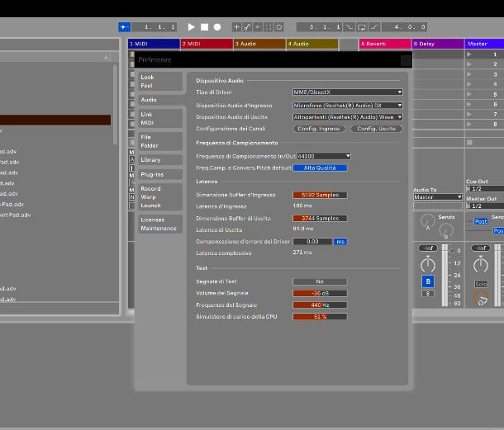Screen dimensions: 504x430
Task: Select the A Reverb return track header
Action: click(x=385, y=44)
